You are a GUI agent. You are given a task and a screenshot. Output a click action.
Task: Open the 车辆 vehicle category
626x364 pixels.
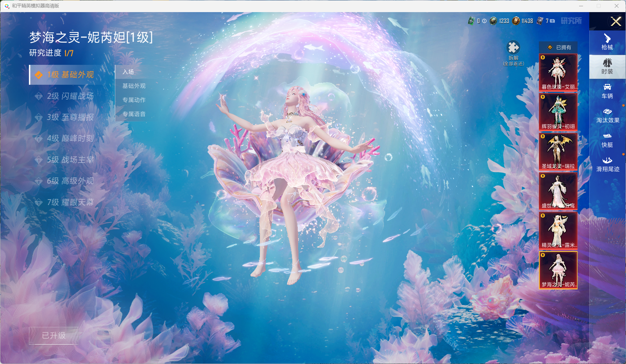607,91
